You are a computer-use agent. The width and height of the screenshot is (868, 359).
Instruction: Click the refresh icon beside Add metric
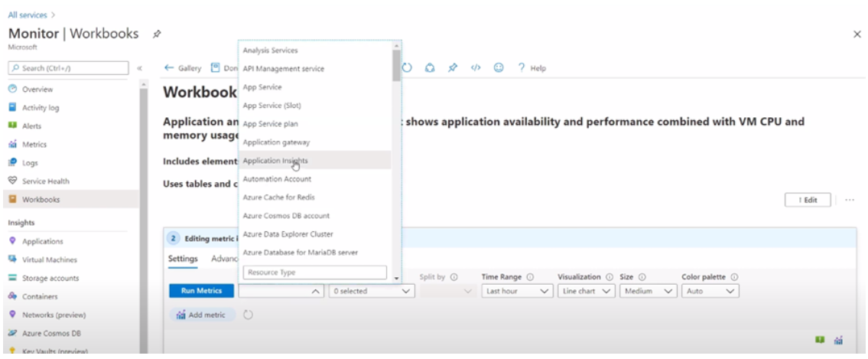249,315
